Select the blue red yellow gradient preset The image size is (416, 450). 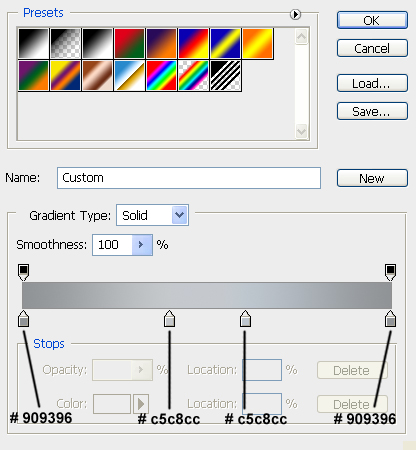(x=193, y=43)
